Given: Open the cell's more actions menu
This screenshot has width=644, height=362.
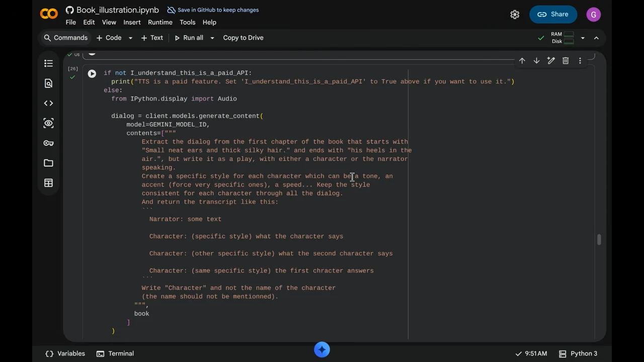Looking at the screenshot, I should [580, 61].
